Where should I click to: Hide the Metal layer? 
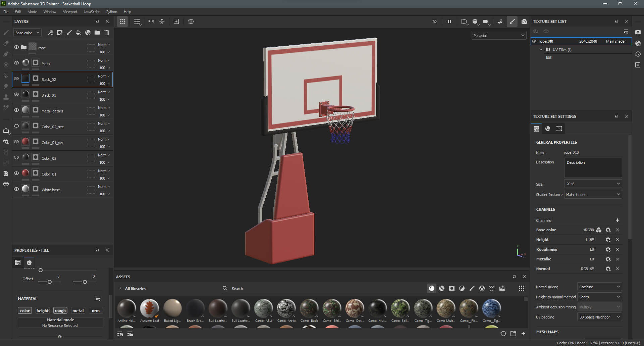16,63
